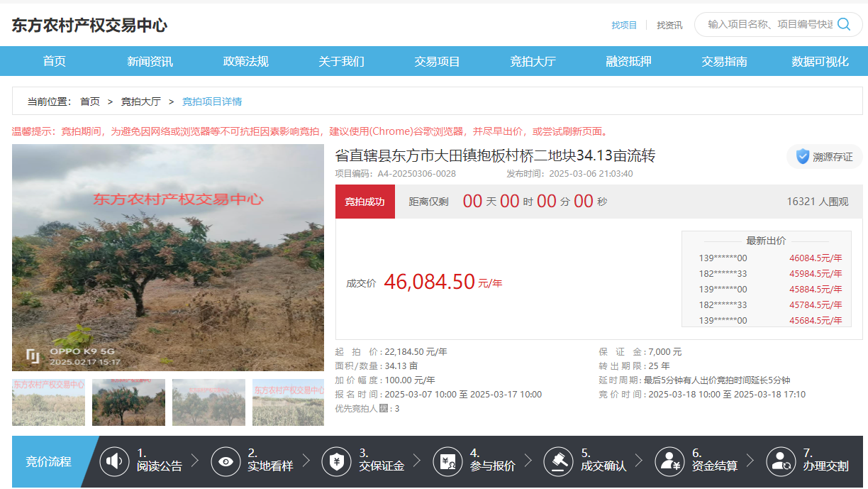This screenshot has height=489, width=868.
Task: Focus the project name search field
Action: coord(769,24)
